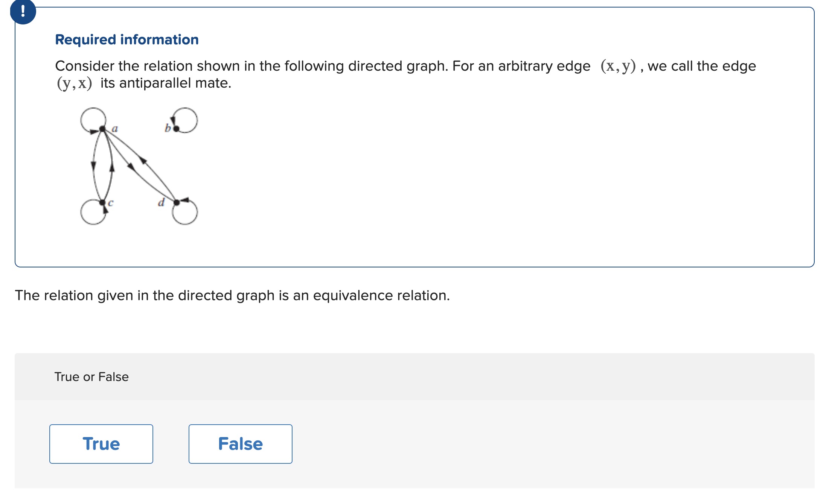Screen dimensions: 832x504
Task: Click the 'True or False' prompt label
Action: tap(91, 377)
